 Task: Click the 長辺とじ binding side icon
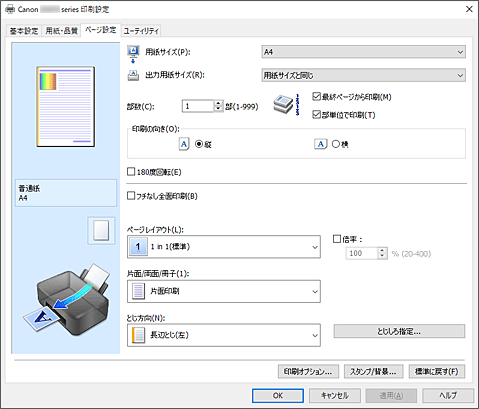(x=138, y=335)
